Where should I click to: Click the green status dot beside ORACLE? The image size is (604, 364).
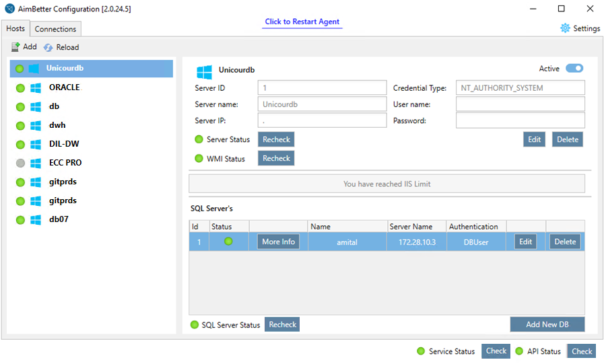[x=20, y=88]
